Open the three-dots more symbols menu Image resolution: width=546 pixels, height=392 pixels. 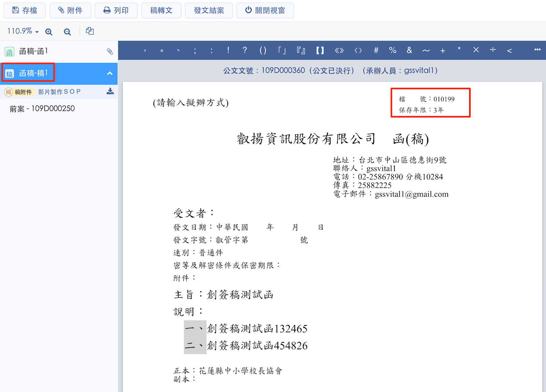click(537, 50)
